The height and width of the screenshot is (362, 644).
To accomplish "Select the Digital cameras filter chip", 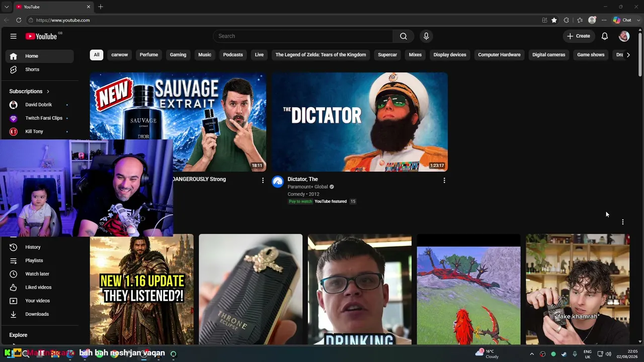I will click(549, 55).
